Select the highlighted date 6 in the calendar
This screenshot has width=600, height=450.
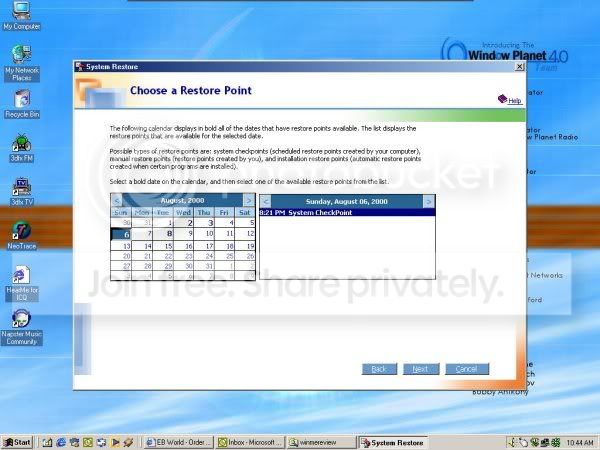121,234
